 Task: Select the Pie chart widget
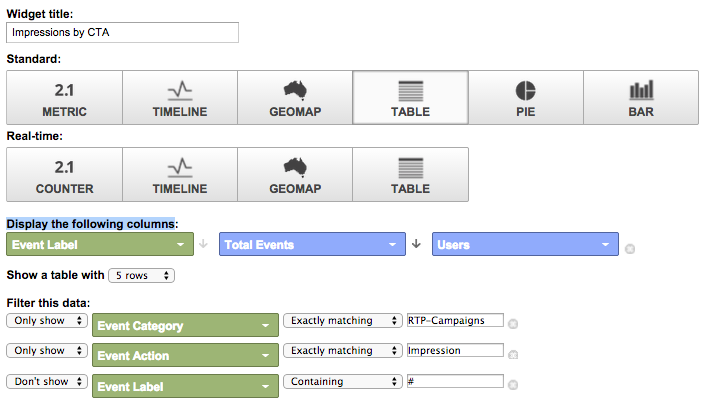[525, 97]
